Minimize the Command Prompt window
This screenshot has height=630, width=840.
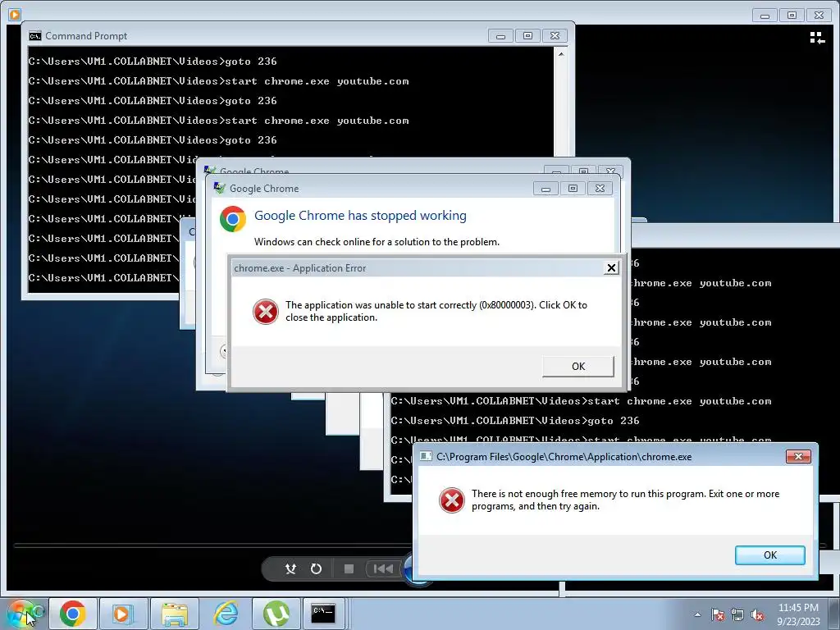click(501, 36)
